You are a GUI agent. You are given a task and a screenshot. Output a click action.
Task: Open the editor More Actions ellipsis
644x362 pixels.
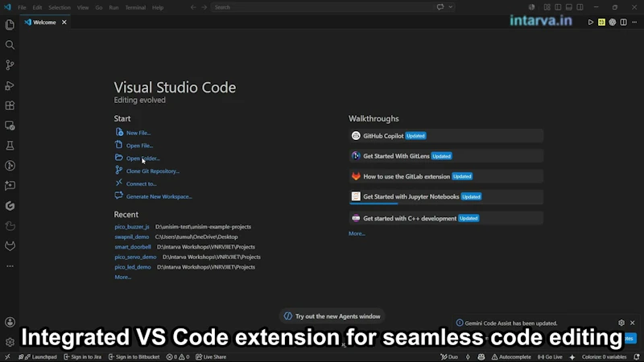click(x=634, y=23)
